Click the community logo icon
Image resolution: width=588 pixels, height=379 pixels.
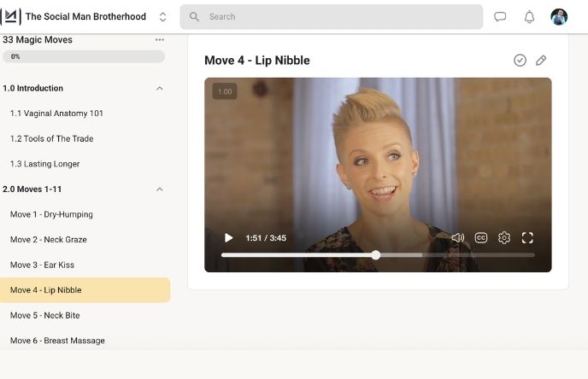tap(11, 16)
